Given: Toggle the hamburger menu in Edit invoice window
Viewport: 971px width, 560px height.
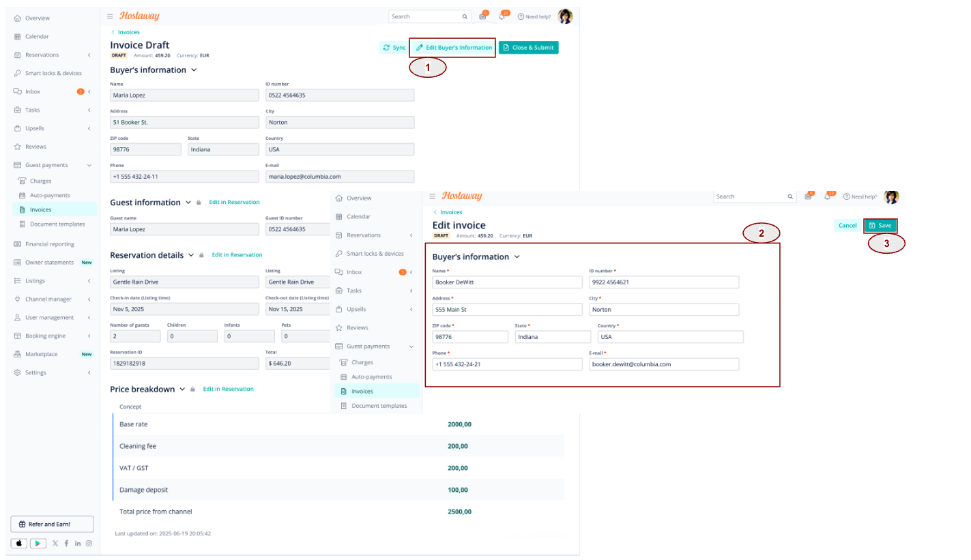Looking at the screenshot, I should coord(432,196).
